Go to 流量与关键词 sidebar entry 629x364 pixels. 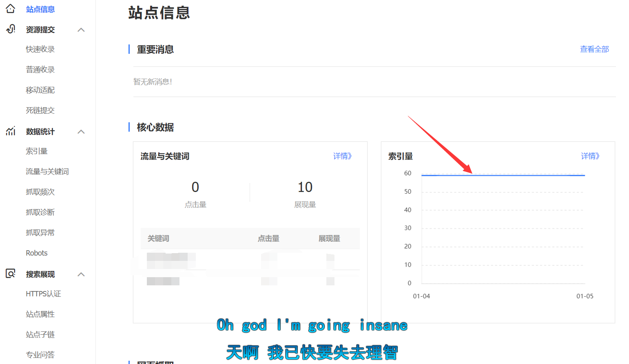47,172
